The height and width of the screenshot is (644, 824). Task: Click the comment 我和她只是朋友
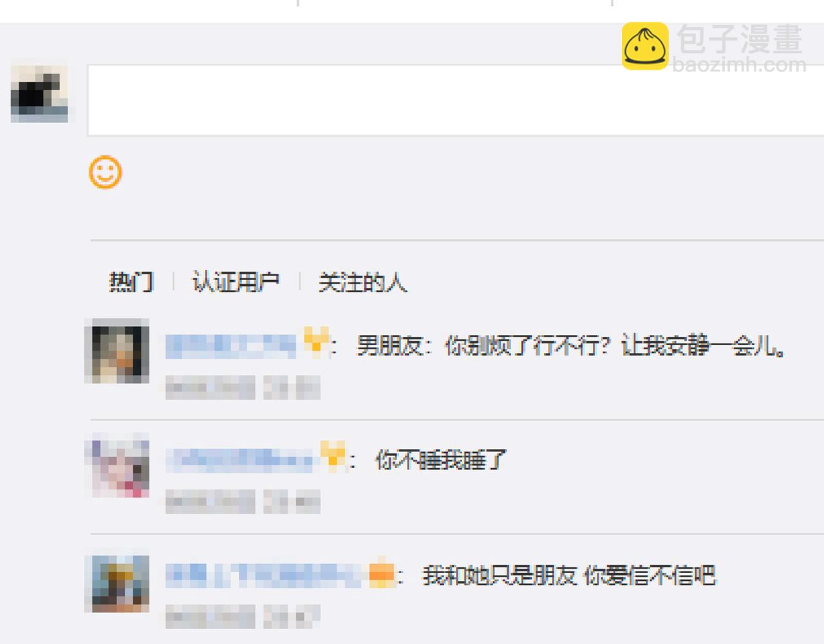click(x=568, y=574)
